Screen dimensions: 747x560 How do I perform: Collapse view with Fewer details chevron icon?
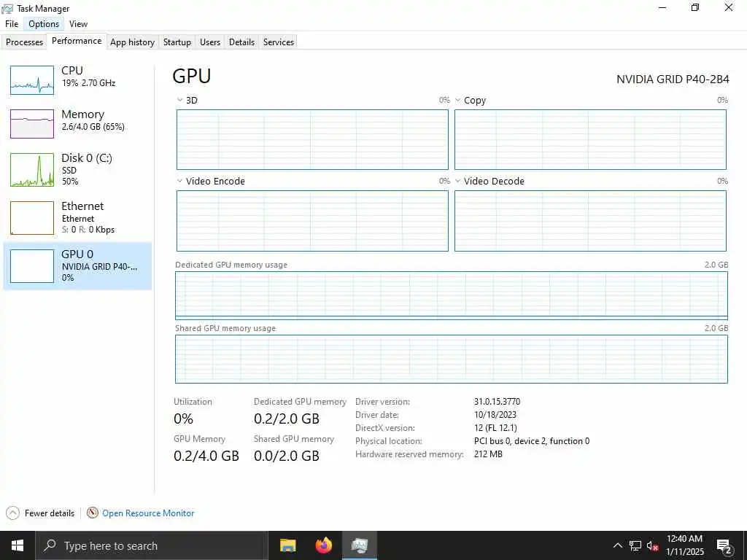pyautogui.click(x=13, y=513)
